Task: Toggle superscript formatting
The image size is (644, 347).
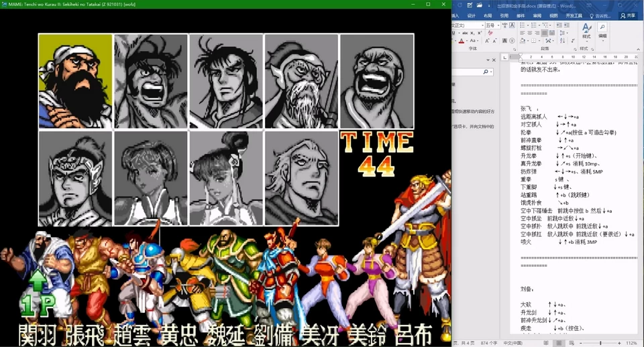Action: point(479,33)
